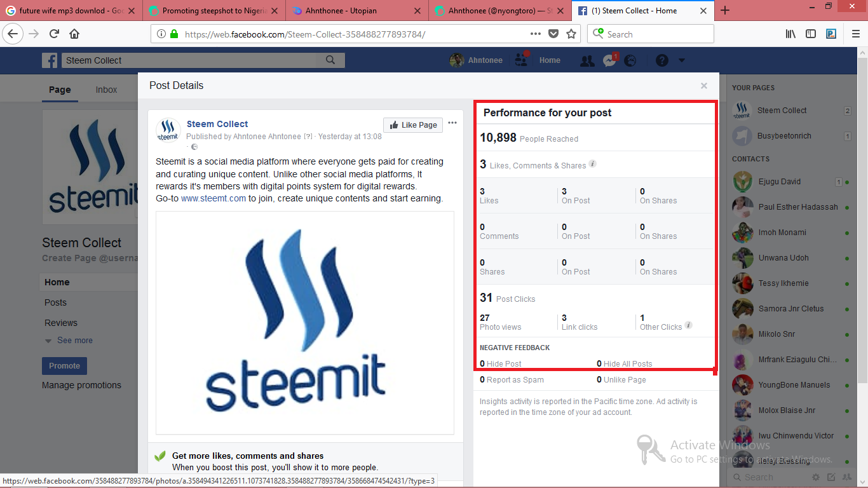Close the Post Details dialog

704,86
